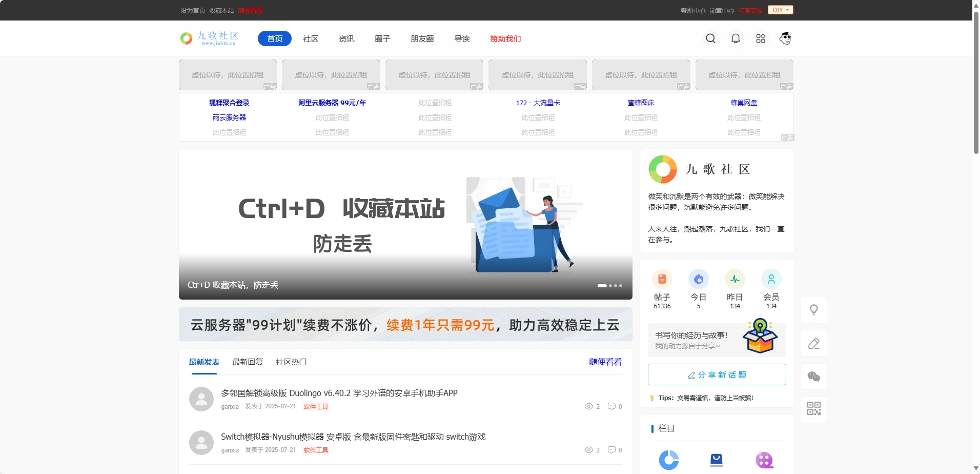Click the lightbulb icon in floating sidebar

[x=814, y=310]
